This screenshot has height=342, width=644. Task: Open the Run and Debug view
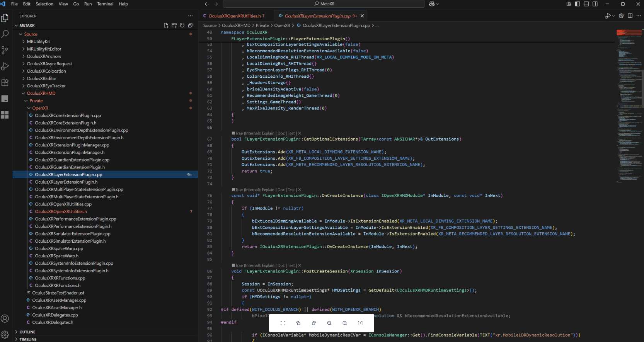(x=5, y=66)
